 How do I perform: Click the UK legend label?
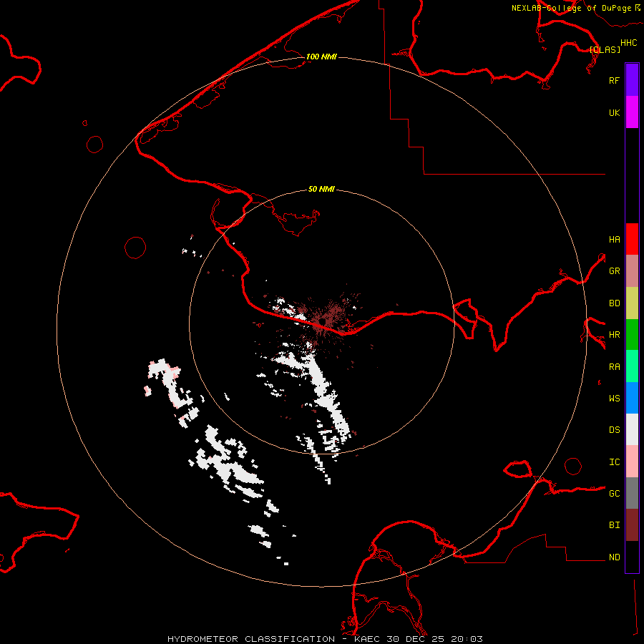tap(614, 112)
